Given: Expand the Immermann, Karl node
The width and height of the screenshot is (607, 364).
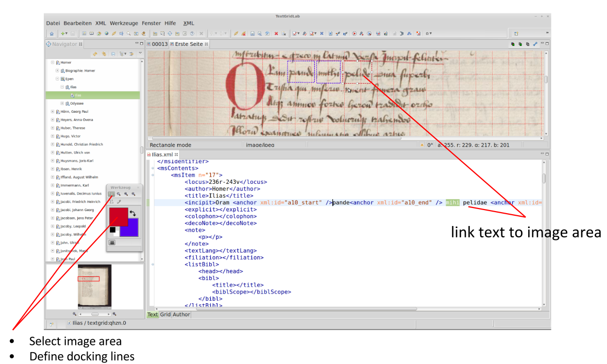Looking at the screenshot, I should (x=53, y=185).
